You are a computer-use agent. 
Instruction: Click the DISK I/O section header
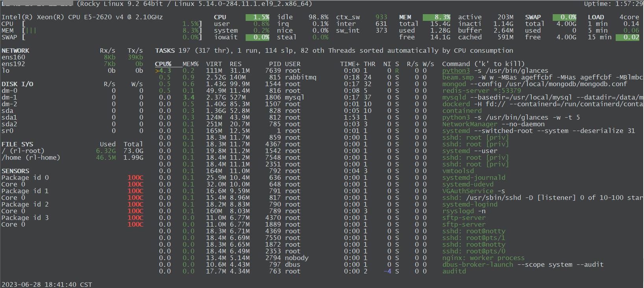point(17,84)
